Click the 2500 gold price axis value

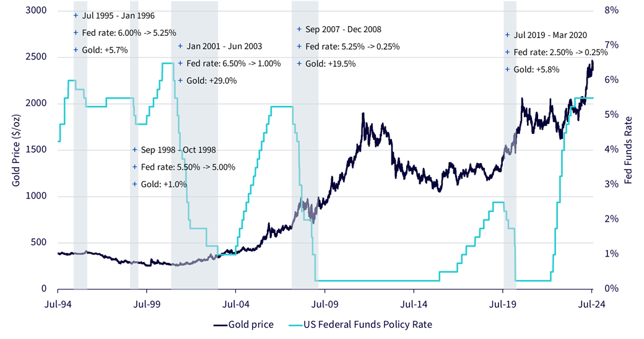(x=36, y=56)
